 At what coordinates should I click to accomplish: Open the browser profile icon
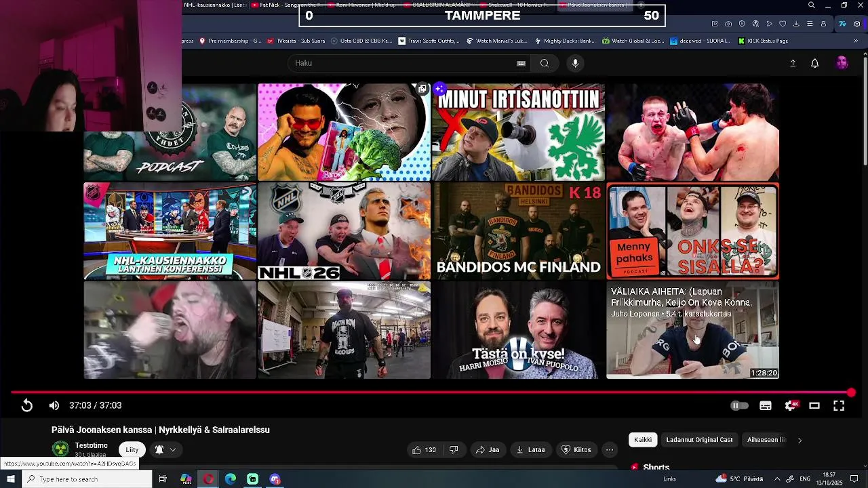tap(823, 24)
